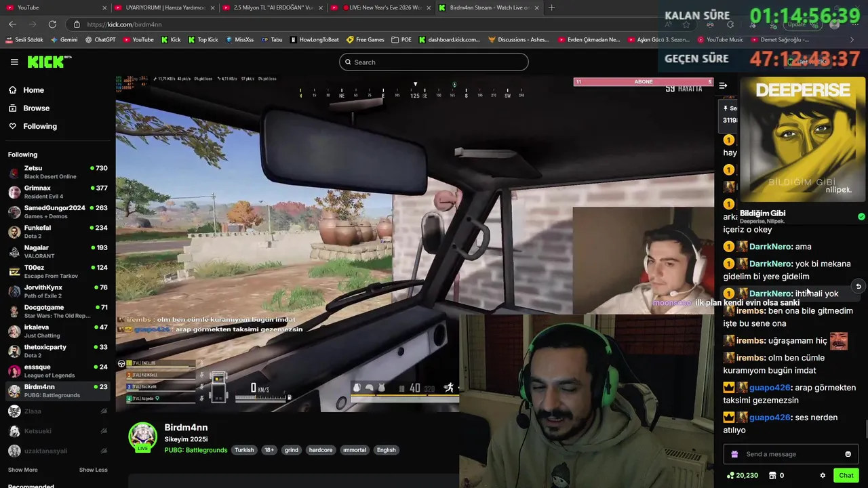
Task: Click the Turkish language tag
Action: [x=244, y=450]
